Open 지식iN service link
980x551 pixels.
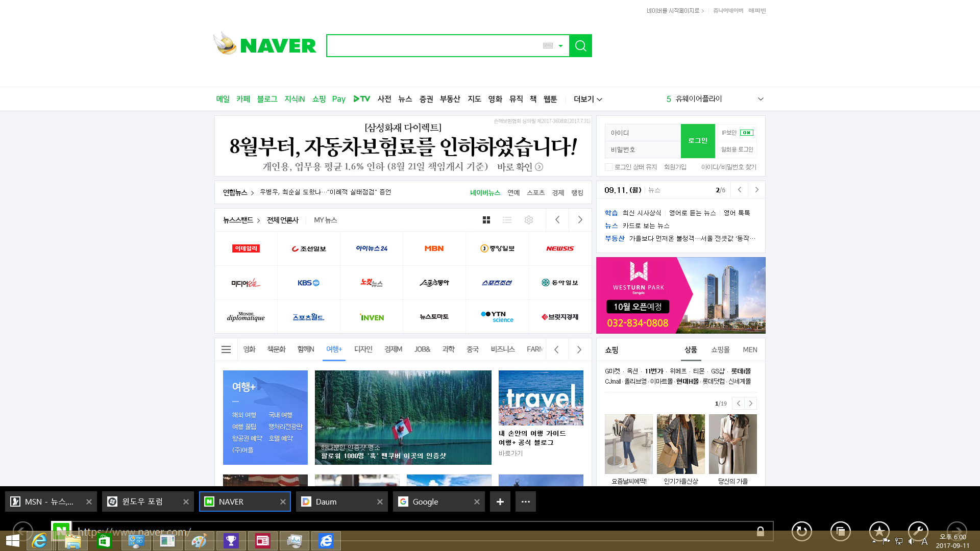click(x=295, y=99)
